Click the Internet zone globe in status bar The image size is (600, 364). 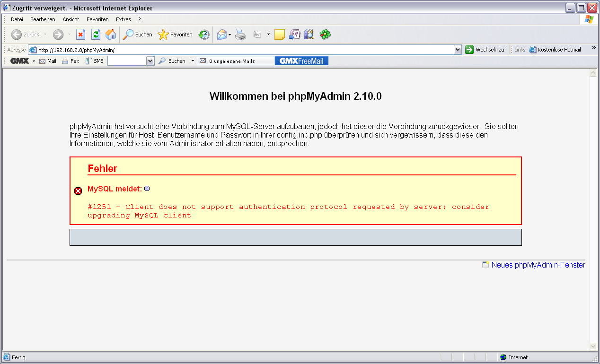pyautogui.click(x=503, y=357)
